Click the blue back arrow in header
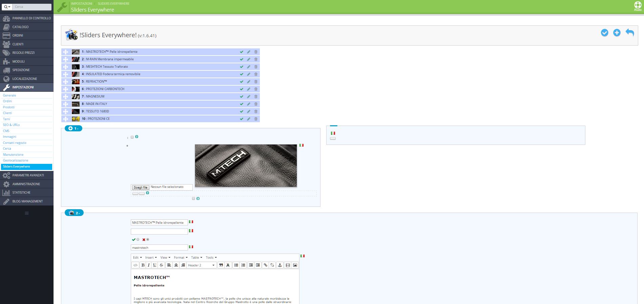 click(630, 33)
